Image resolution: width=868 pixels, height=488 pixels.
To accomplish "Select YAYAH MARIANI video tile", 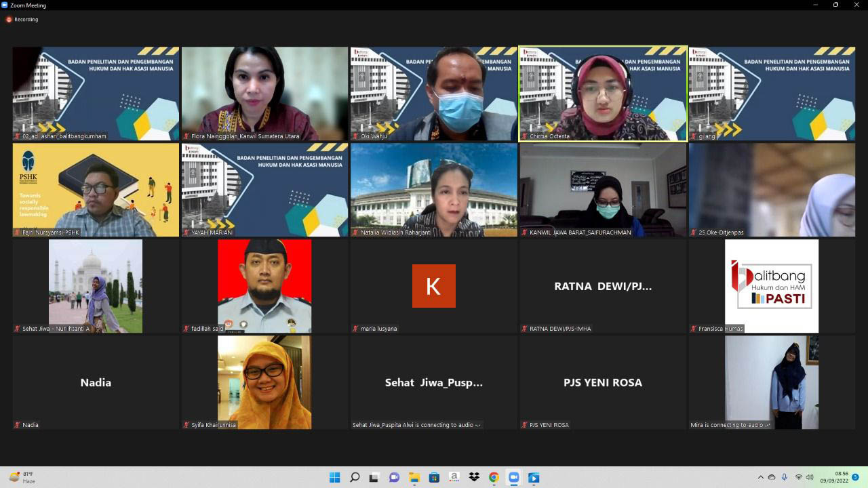I will point(264,190).
